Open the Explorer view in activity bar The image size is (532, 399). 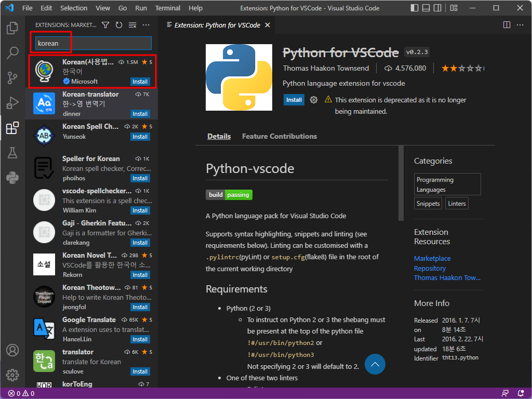point(12,28)
